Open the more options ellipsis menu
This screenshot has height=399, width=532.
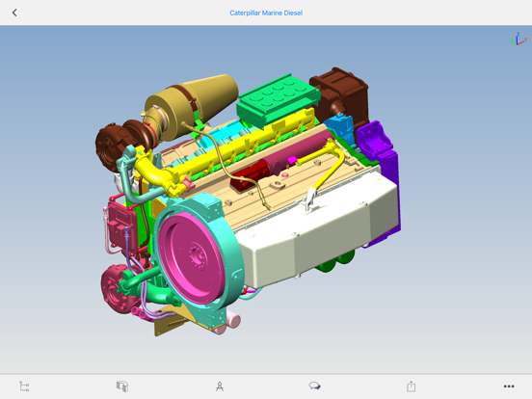point(509,386)
